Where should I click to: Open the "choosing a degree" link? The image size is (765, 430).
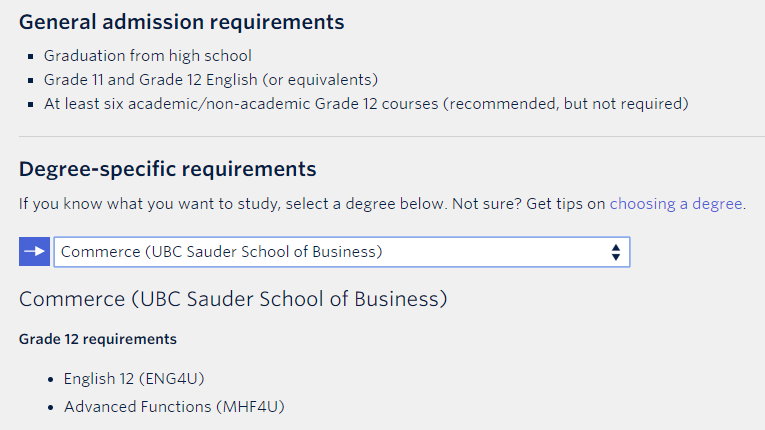[x=676, y=204]
